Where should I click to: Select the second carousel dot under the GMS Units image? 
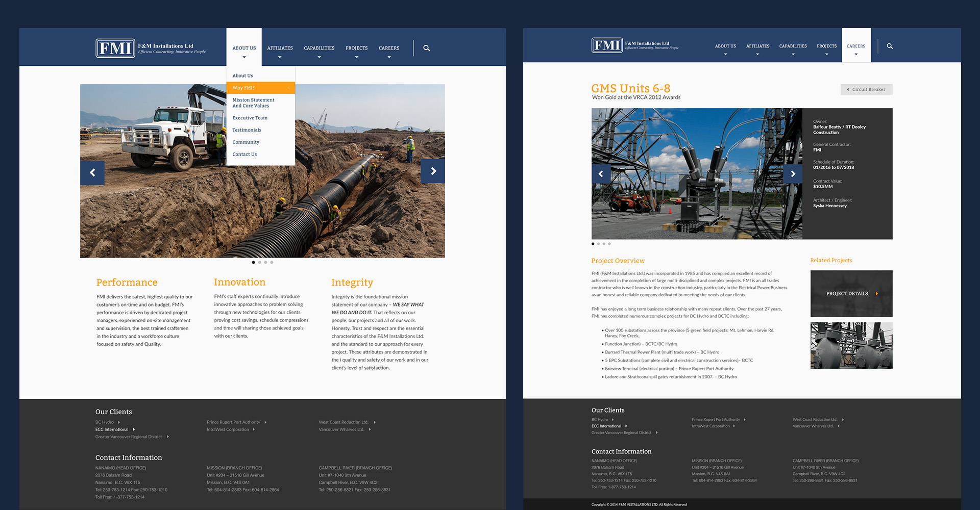click(x=598, y=244)
